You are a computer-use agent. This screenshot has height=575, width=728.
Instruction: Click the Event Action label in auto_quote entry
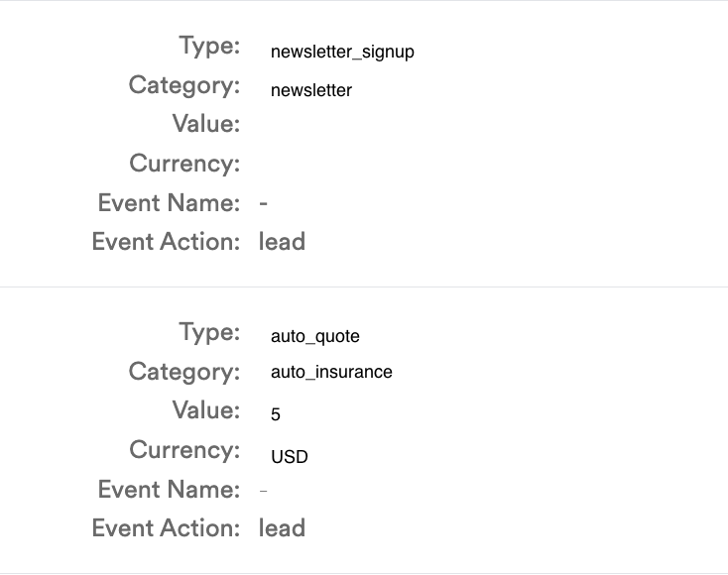coord(167,528)
